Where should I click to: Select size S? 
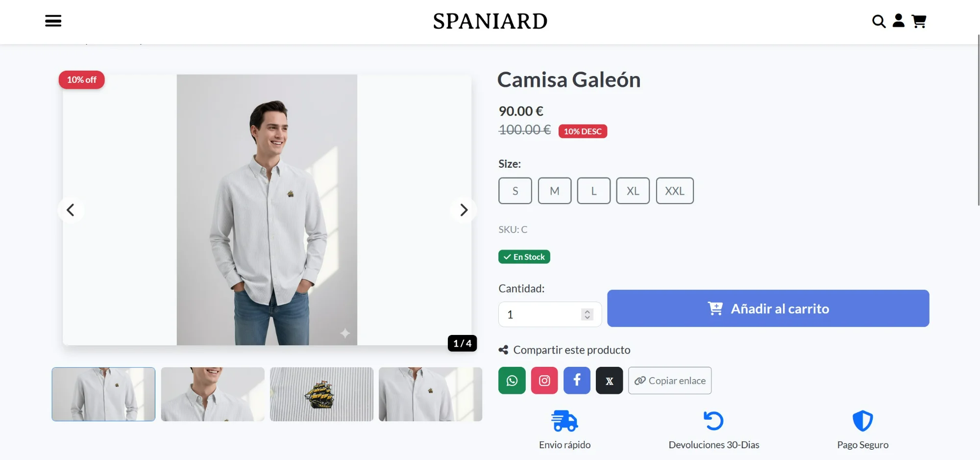(x=515, y=191)
